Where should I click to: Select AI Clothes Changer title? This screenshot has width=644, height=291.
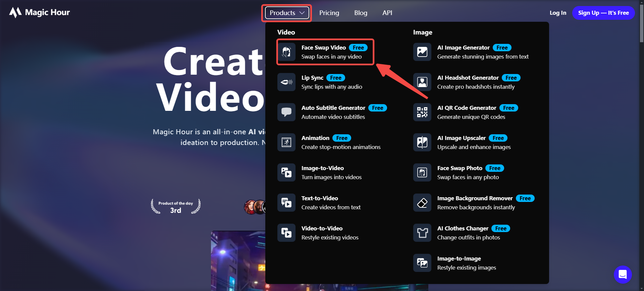(x=463, y=228)
